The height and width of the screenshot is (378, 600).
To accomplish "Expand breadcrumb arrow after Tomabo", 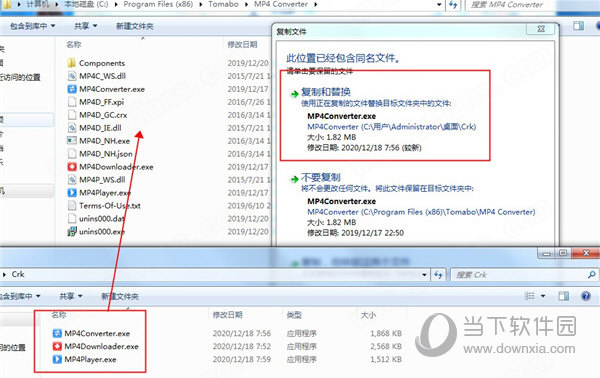I will click(x=246, y=5).
